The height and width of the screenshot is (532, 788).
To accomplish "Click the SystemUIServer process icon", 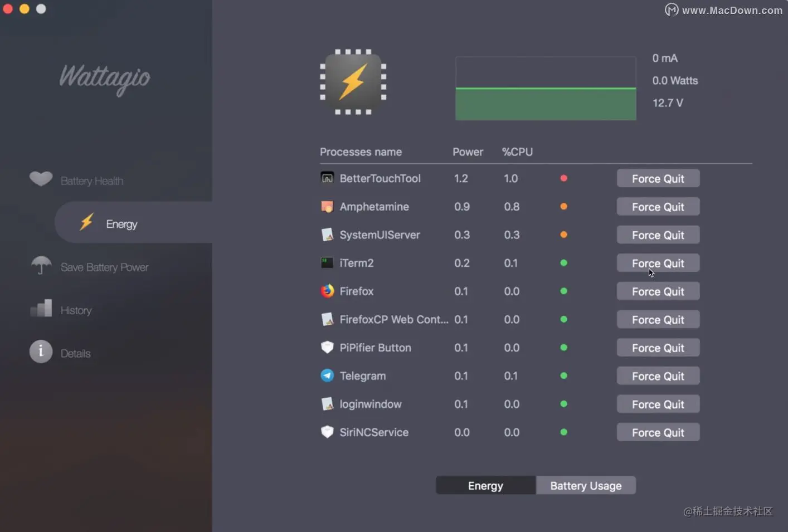I will [x=327, y=235].
